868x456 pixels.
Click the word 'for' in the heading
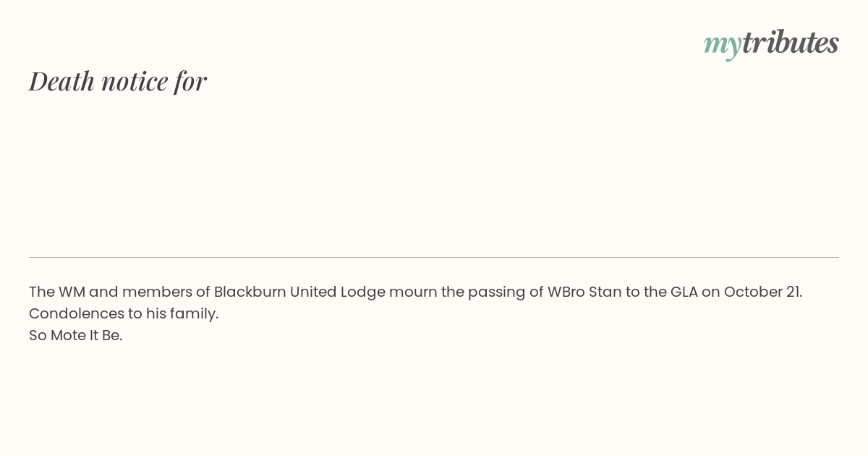190,81
